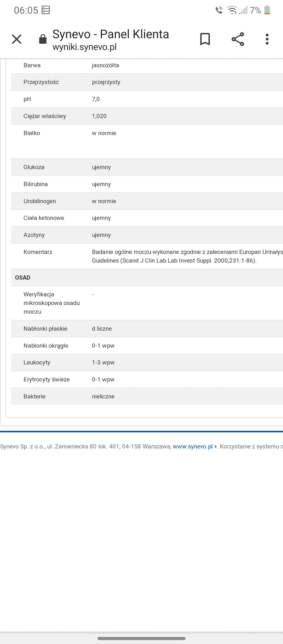Select the OSAD section header

(x=23, y=277)
